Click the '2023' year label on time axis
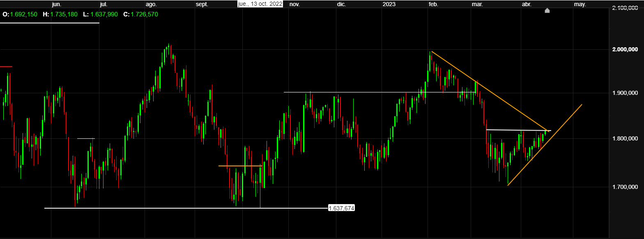The height and width of the screenshot is (239, 644). (x=389, y=4)
